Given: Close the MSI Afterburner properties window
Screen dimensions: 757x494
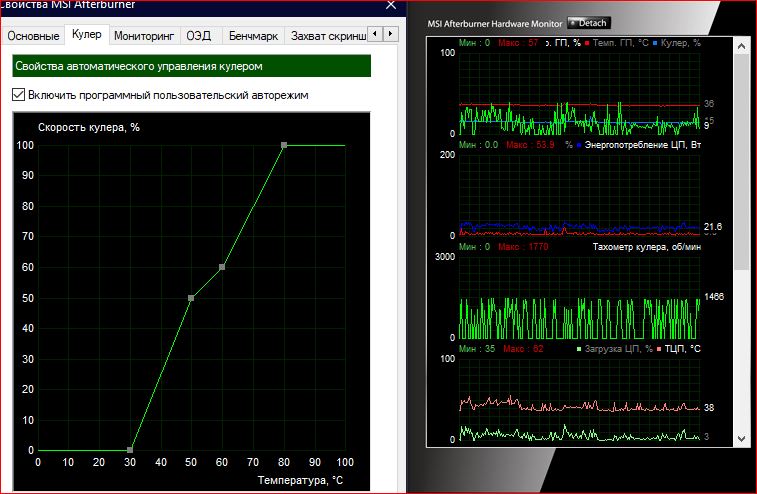Looking at the screenshot, I should pos(391,5).
